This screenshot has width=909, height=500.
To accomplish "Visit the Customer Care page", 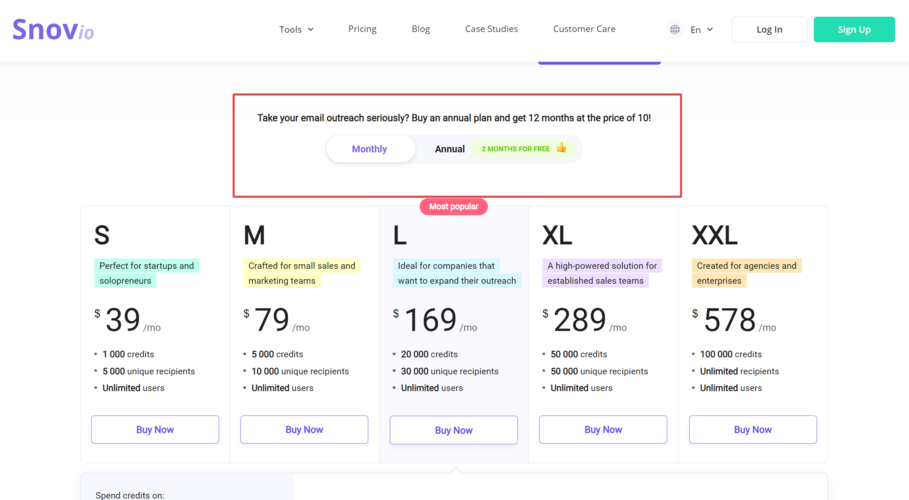I will point(584,29).
